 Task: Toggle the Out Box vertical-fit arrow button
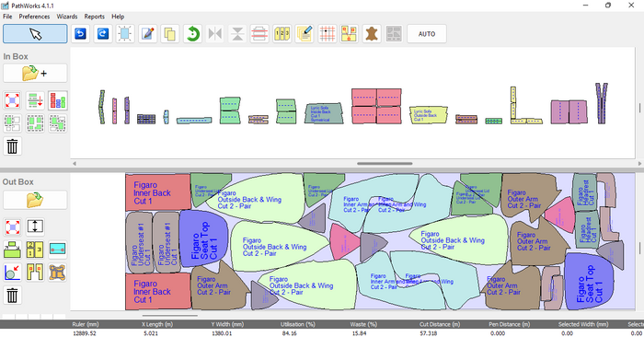pos(35,227)
